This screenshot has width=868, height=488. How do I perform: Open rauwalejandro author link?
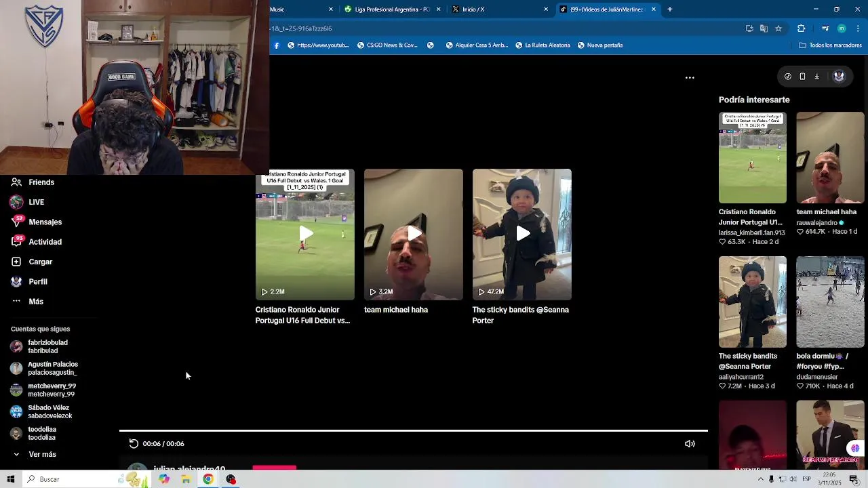(817, 222)
